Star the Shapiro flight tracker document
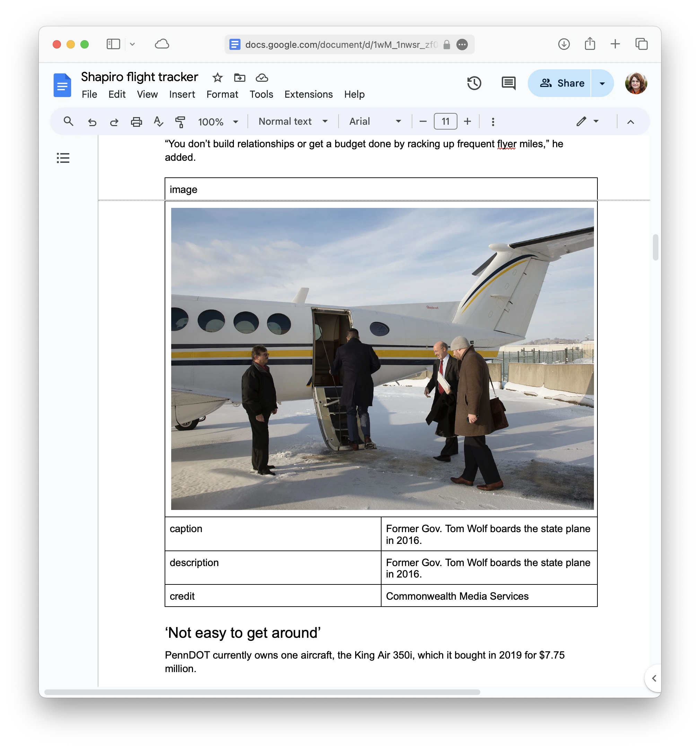700x749 pixels. (218, 78)
